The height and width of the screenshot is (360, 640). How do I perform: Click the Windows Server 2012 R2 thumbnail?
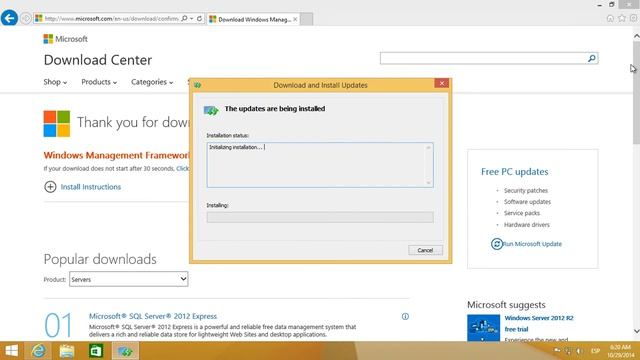(483, 328)
